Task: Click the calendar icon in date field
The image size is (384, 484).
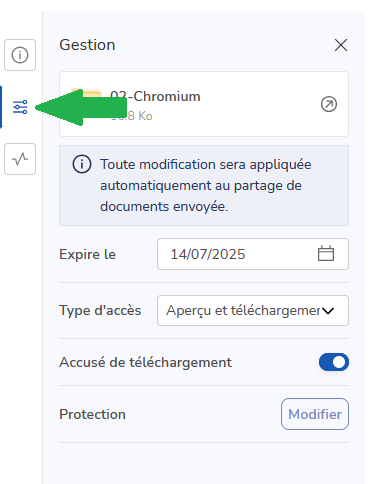Action: coord(326,254)
